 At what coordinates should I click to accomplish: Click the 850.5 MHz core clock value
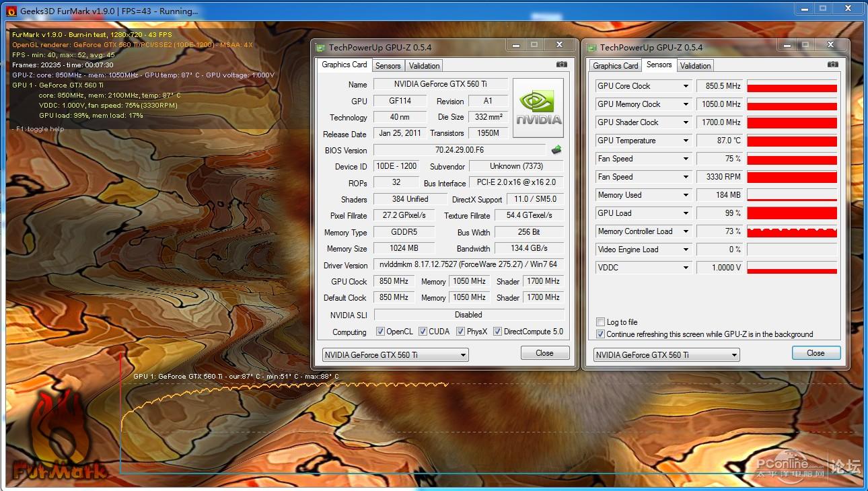(x=719, y=86)
